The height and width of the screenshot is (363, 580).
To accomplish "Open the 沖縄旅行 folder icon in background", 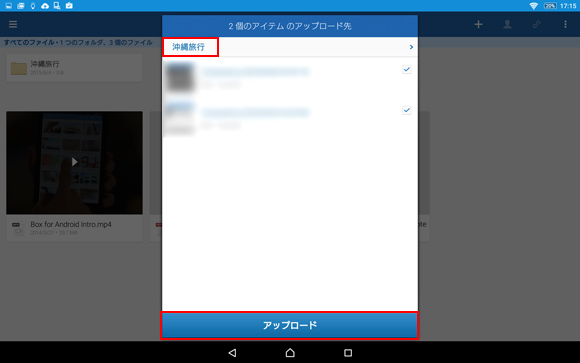I will (18, 68).
